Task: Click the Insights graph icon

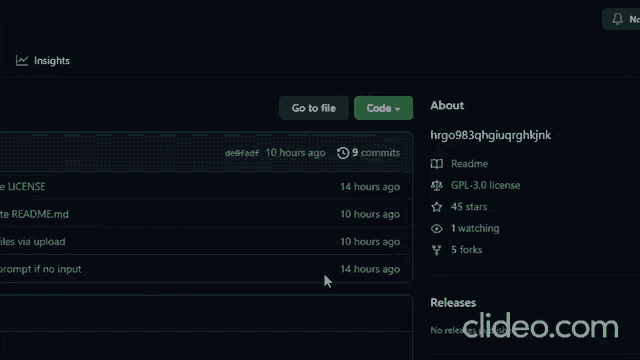Action: coord(22,61)
